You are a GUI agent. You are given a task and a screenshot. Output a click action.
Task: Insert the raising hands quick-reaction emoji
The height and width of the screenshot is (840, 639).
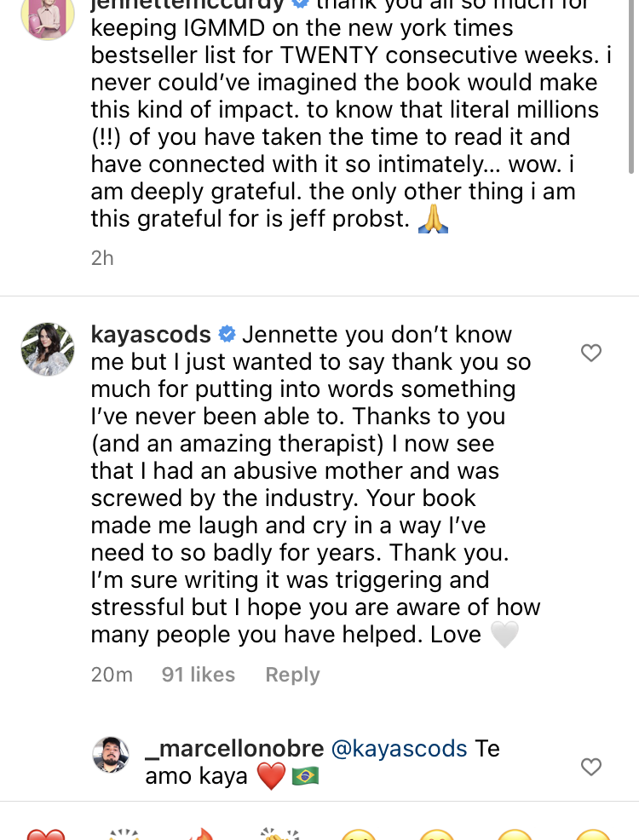click(124, 833)
